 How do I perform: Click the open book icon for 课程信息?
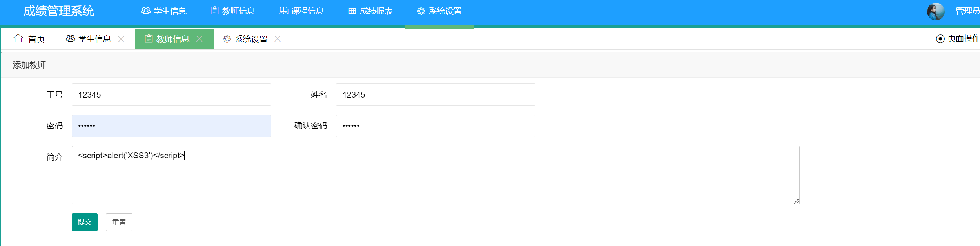(283, 11)
